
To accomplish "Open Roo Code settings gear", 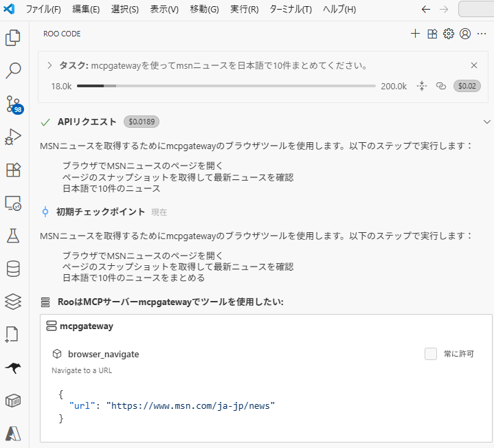I will click(x=449, y=34).
